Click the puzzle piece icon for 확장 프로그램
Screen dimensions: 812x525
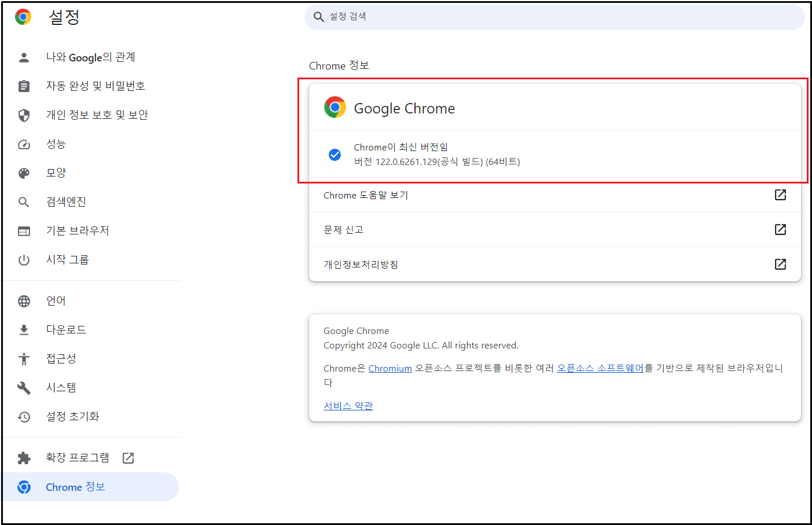pyautogui.click(x=24, y=457)
